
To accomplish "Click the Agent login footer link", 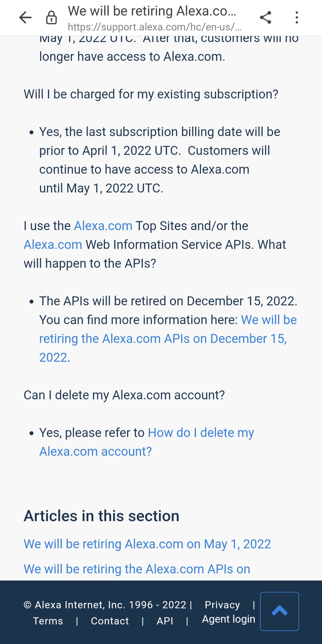I will [x=228, y=619].
